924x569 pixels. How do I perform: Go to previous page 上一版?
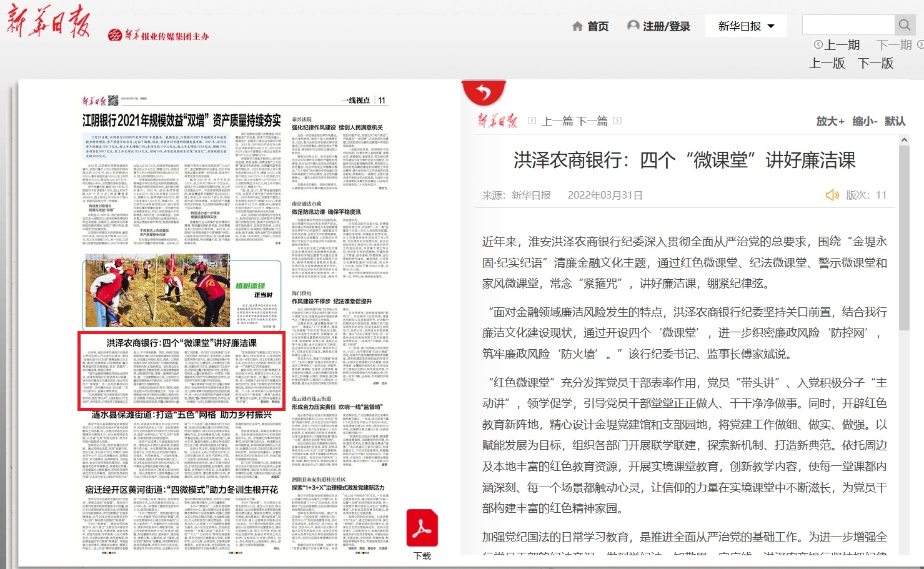827,63
